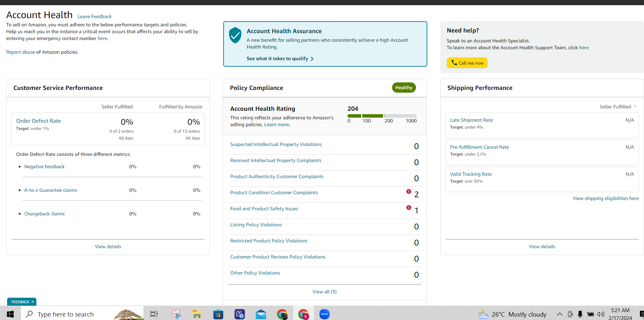Viewport: 644px width, 320px height.
Task: Click the Account Health Rating progress bar
Action: pyautogui.click(x=382, y=116)
